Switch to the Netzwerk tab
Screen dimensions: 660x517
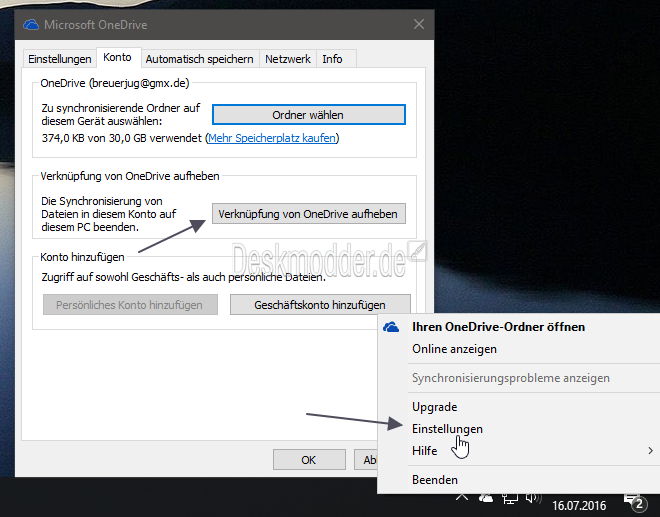tap(288, 59)
